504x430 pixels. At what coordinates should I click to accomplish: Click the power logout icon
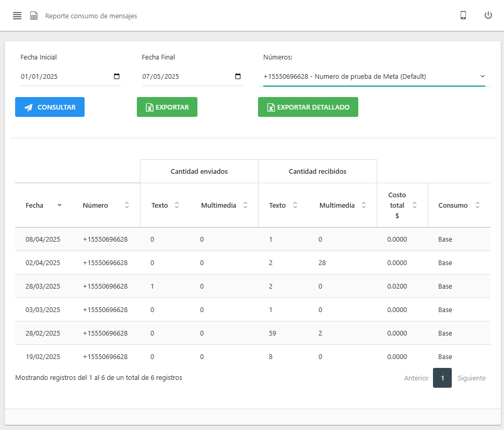(x=488, y=15)
